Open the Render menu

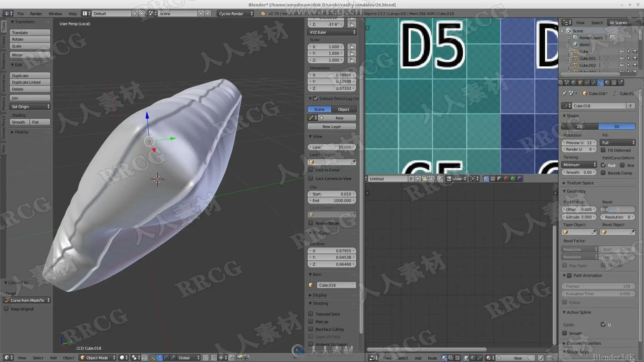(36, 13)
